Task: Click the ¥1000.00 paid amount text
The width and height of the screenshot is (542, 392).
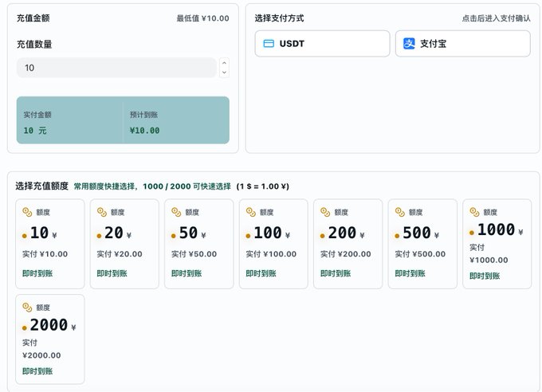Action: pyautogui.click(x=489, y=260)
